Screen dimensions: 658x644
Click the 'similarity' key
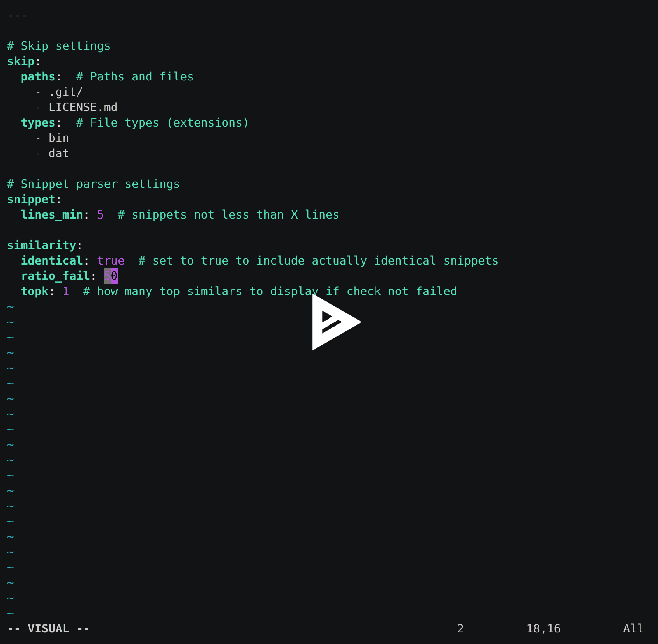(x=42, y=245)
